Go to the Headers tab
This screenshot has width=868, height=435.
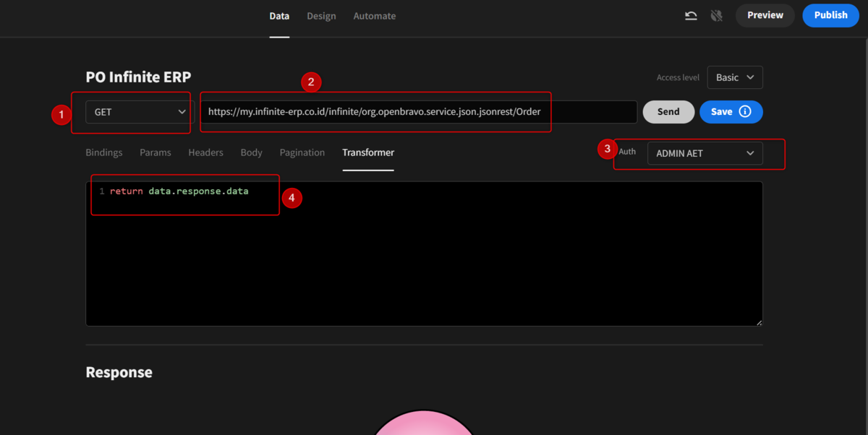[x=205, y=152]
